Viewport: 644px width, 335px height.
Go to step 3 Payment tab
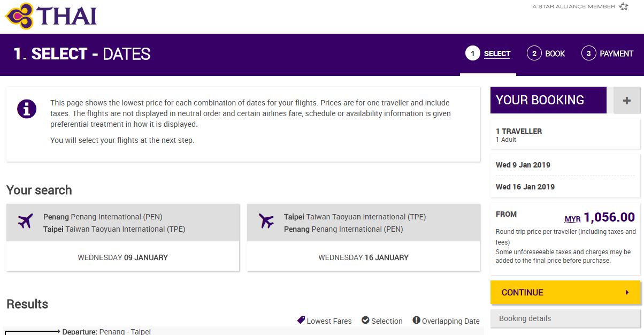pos(607,54)
